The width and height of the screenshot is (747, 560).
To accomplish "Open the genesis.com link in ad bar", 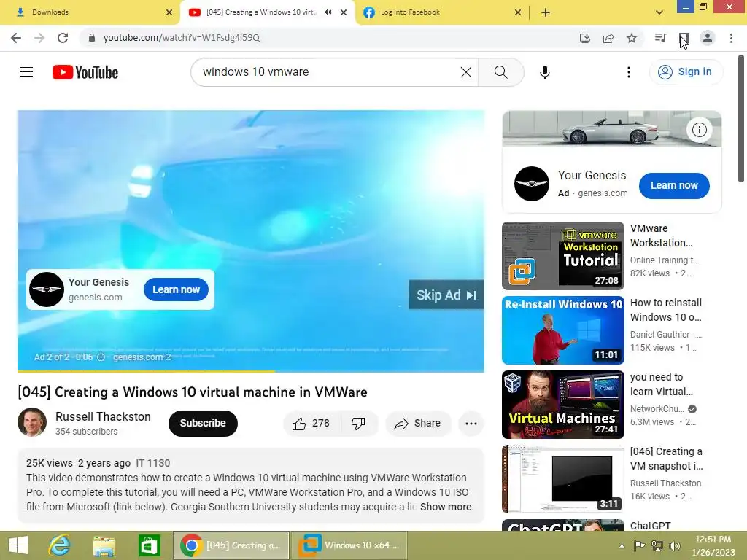I will pos(142,357).
